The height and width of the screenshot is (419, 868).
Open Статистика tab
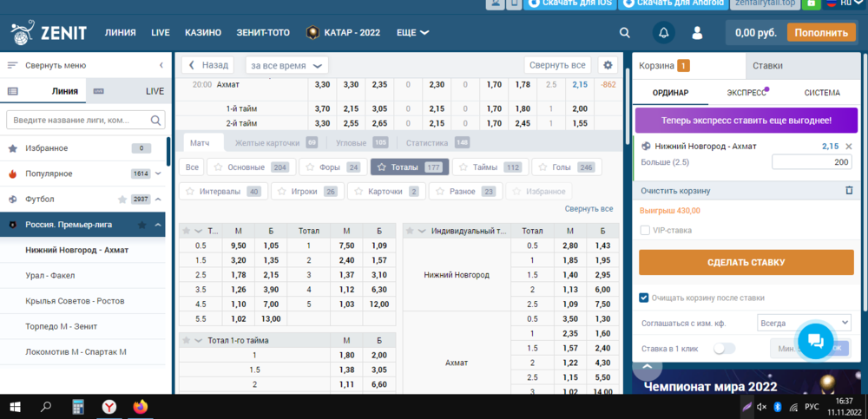[437, 143]
